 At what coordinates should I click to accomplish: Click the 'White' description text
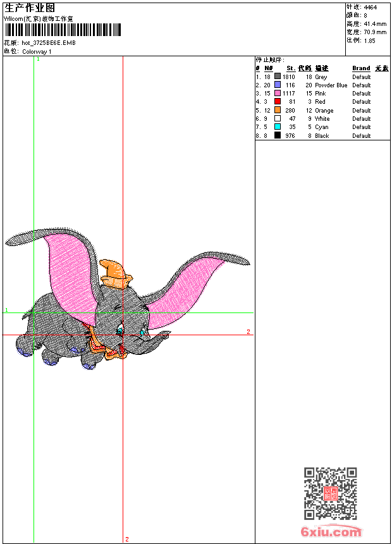[x=322, y=119]
